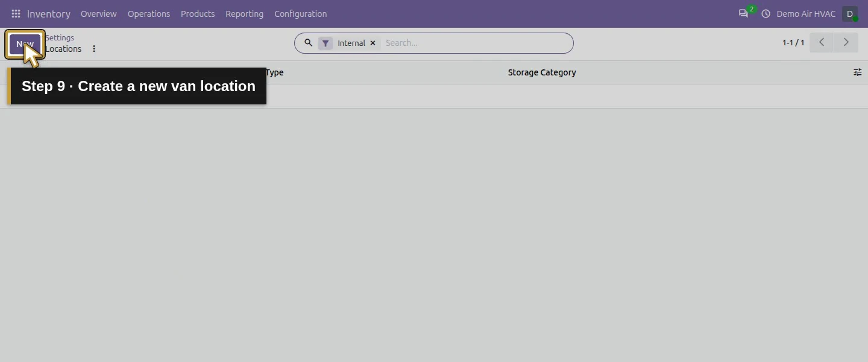The width and height of the screenshot is (868, 362).
Task: Go to the next records page
Action: (846, 42)
